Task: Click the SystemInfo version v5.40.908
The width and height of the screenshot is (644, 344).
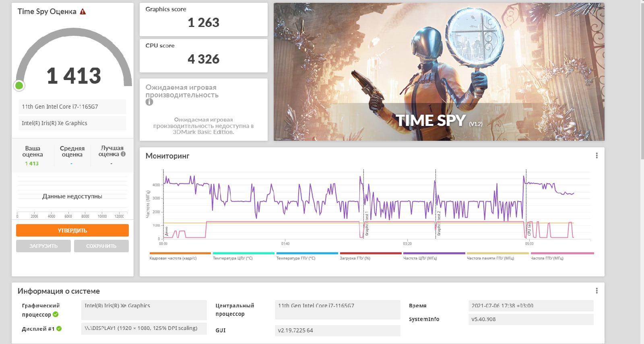Action: tap(531, 319)
